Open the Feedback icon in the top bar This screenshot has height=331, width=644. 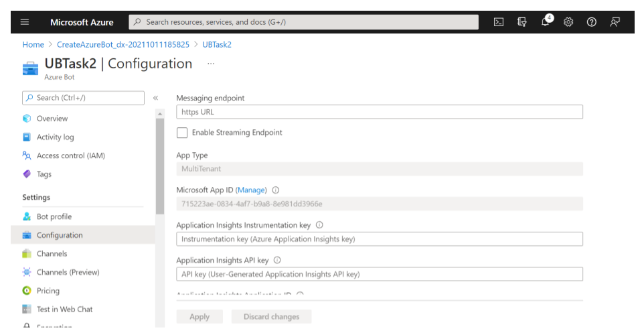[x=615, y=22]
